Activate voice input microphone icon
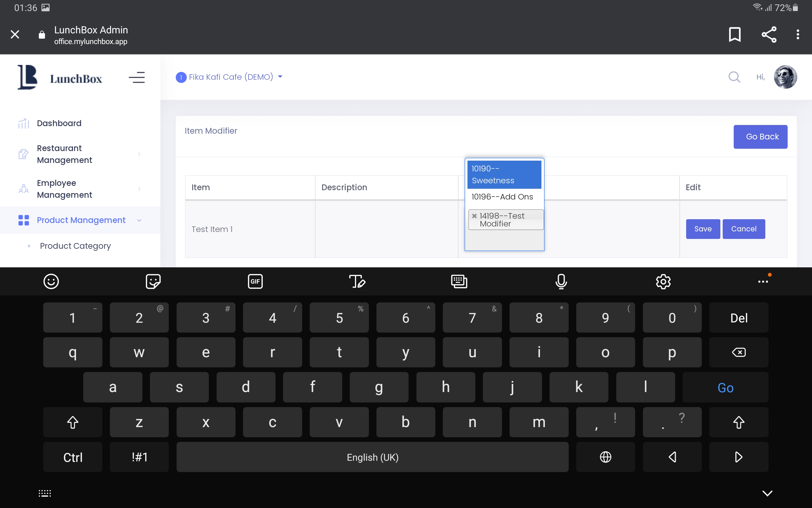The image size is (812, 508). tap(561, 281)
